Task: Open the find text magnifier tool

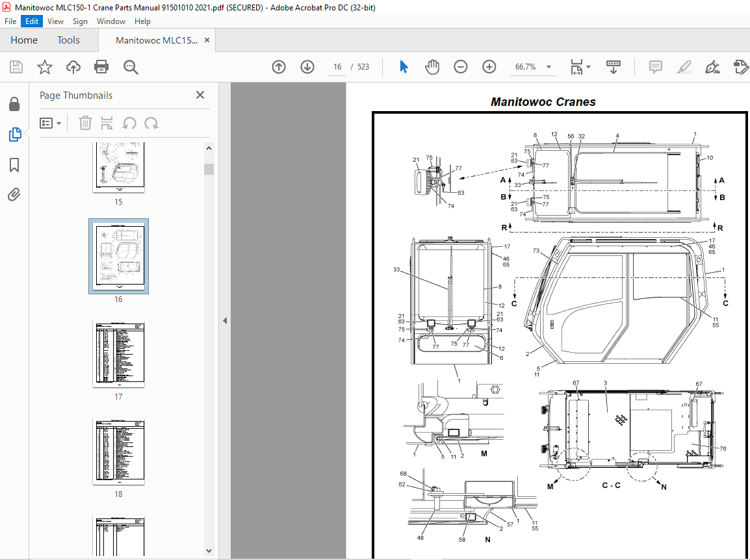Action: tap(131, 67)
